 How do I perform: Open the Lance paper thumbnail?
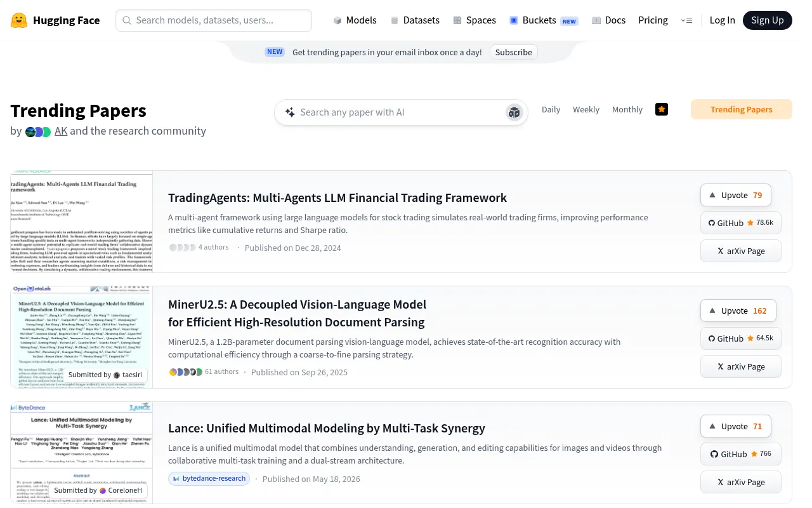82,453
